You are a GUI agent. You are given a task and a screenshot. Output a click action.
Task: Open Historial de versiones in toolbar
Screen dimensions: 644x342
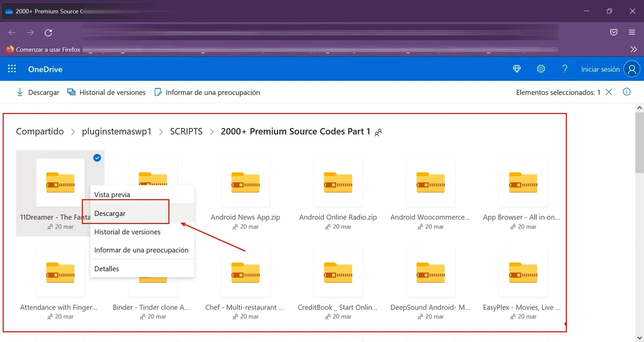pos(106,93)
